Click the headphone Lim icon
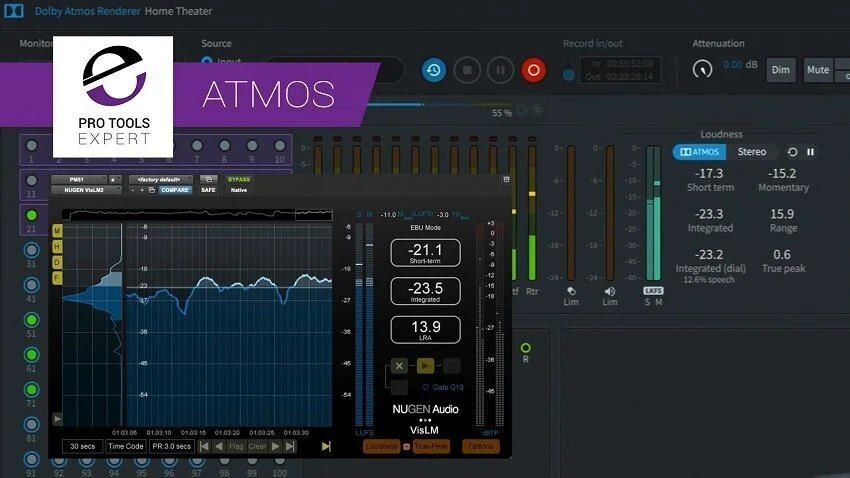The image size is (850, 478). tap(571, 292)
